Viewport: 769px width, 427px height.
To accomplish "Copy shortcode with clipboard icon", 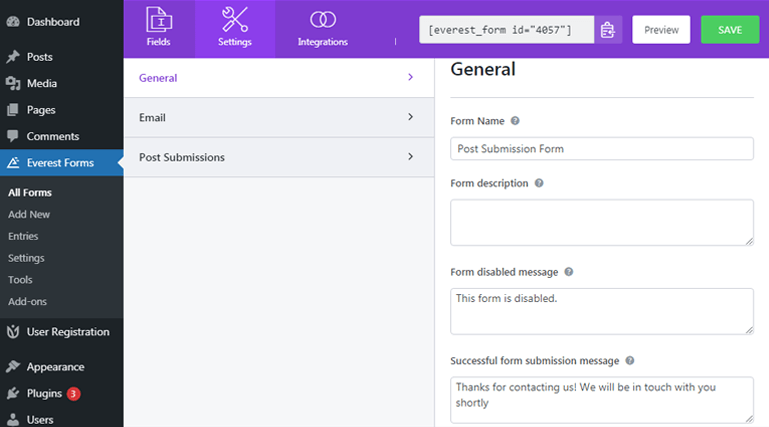I will tap(608, 30).
